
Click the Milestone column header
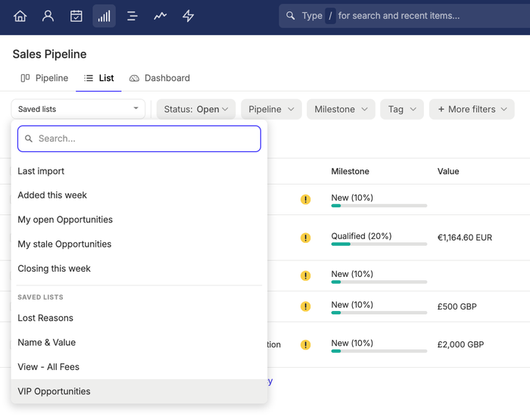(x=350, y=171)
